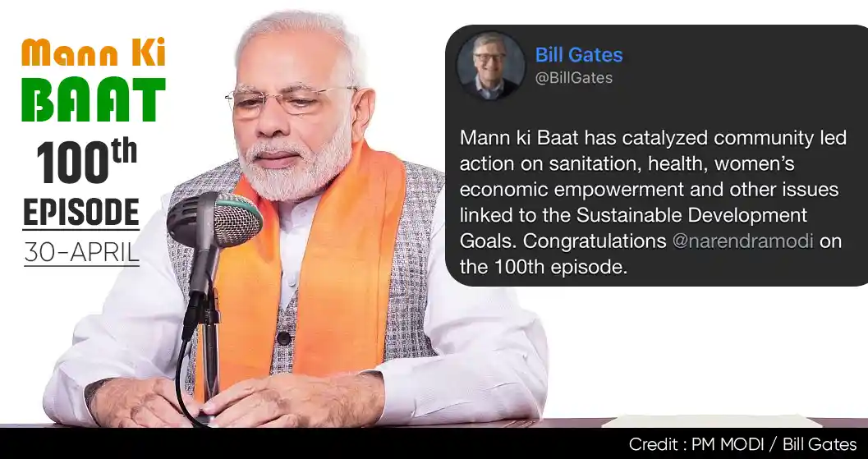Image resolution: width=868 pixels, height=459 pixels.
Task: Click the white paper on the desk
Action: click(x=711, y=421)
